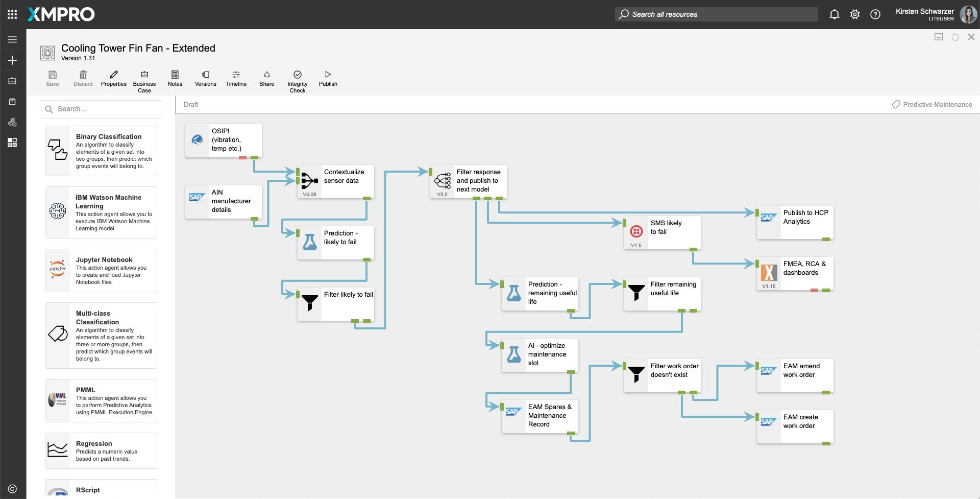This screenshot has height=499, width=980.
Task: Click the toolbox search field
Action: (101, 109)
